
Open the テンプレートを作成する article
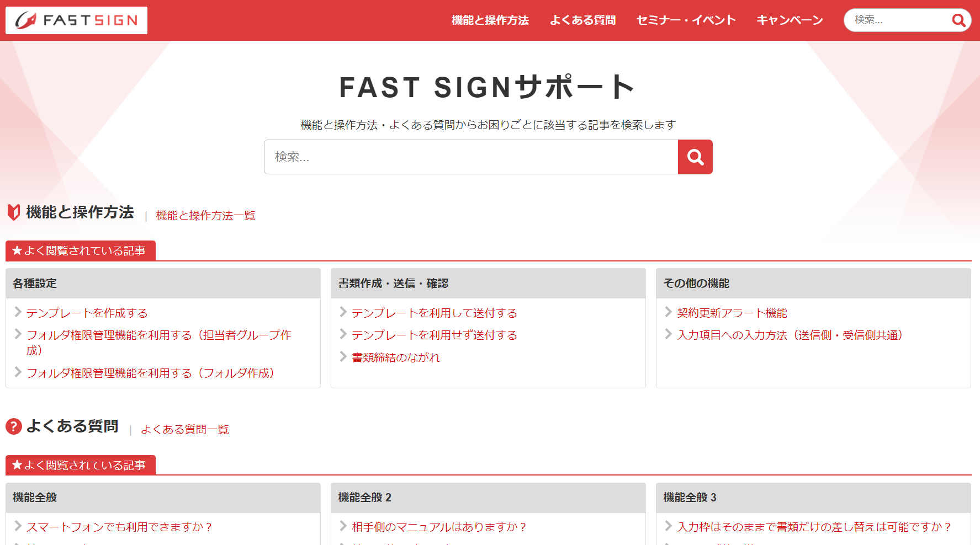87,313
